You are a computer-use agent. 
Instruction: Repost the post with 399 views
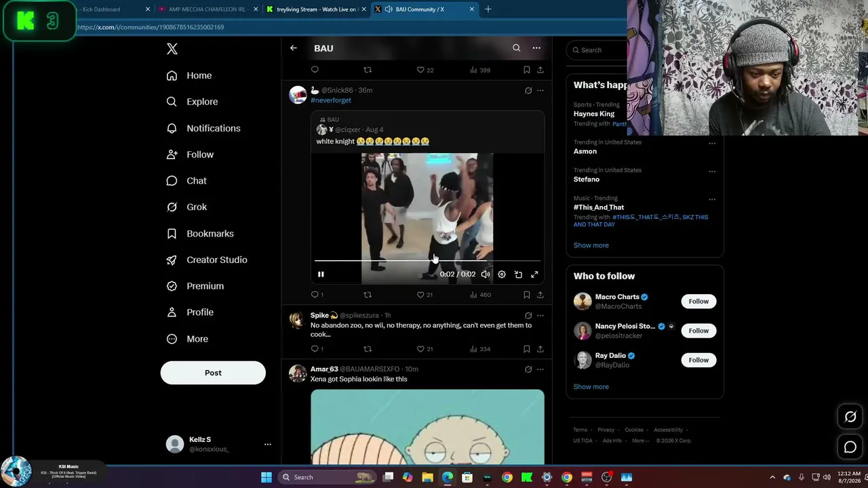point(368,70)
